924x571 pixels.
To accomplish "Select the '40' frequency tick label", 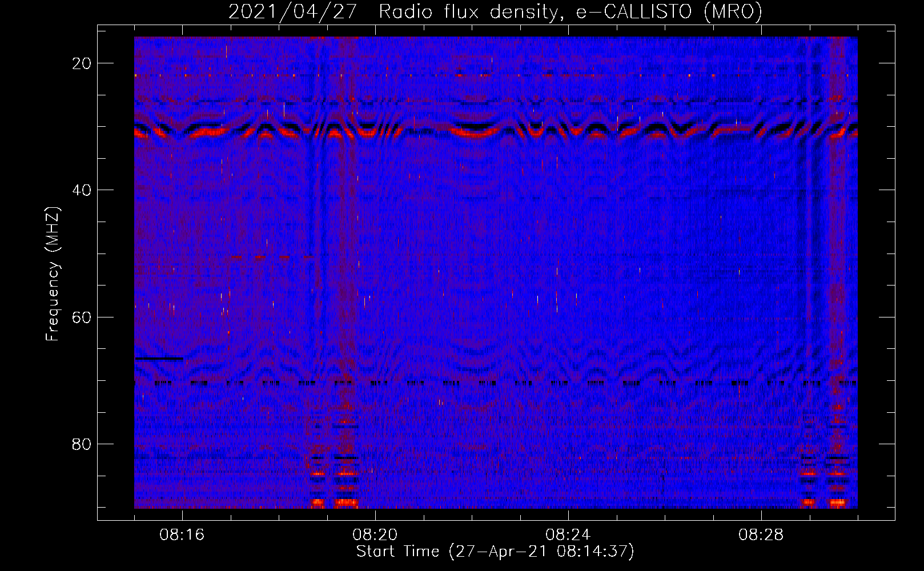I will [x=82, y=190].
